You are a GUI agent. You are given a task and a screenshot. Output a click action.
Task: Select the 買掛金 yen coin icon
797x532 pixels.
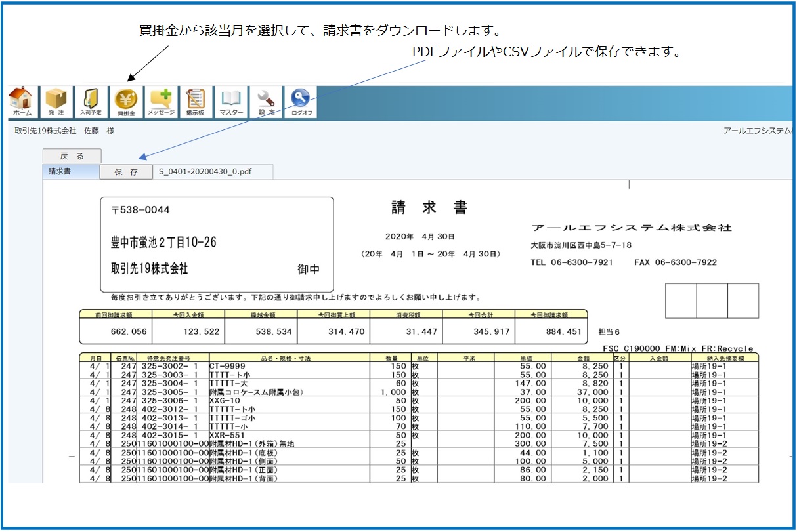coord(125,103)
